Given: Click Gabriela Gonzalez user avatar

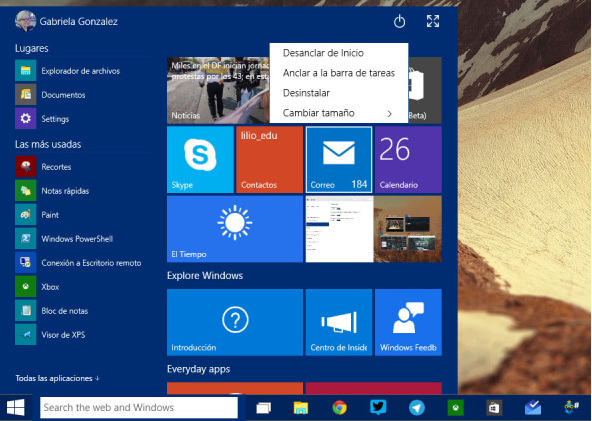Looking at the screenshot, I should point(25,21).
